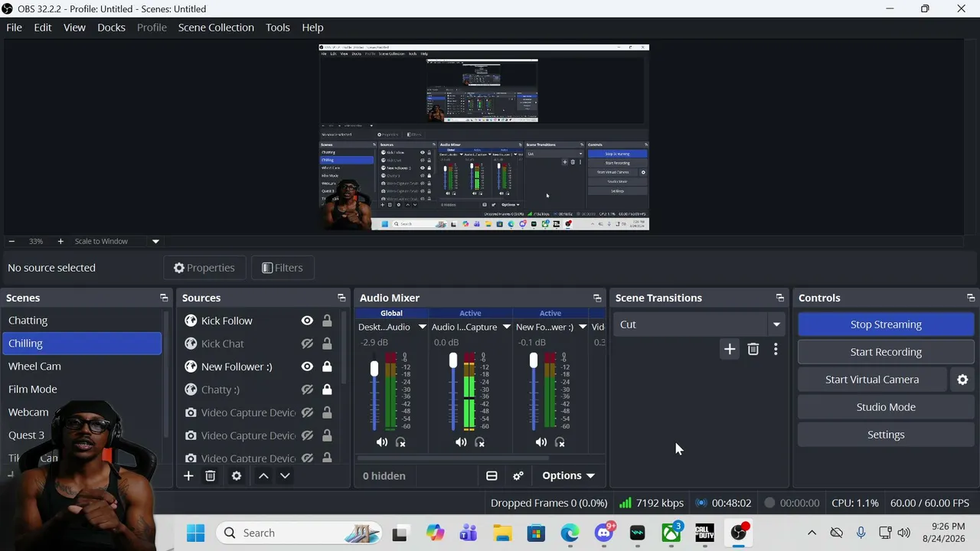The width and height of the screenshot is (980, 551).
Task: Open Xbox app on the taskbar
Action: tap(671, 533)
